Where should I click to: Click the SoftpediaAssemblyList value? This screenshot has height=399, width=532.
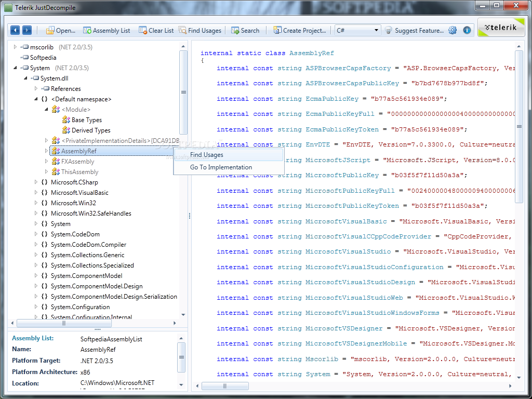point(111,339)
